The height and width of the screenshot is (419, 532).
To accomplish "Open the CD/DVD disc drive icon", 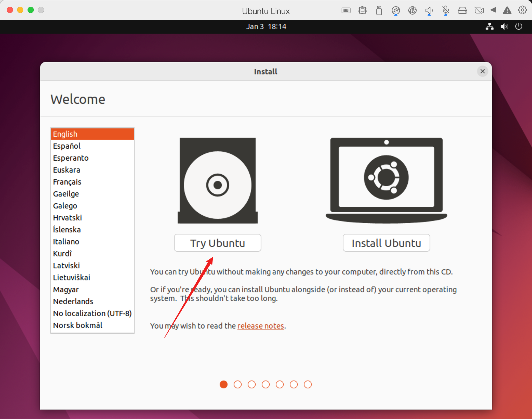I will (x=396, y=11).
